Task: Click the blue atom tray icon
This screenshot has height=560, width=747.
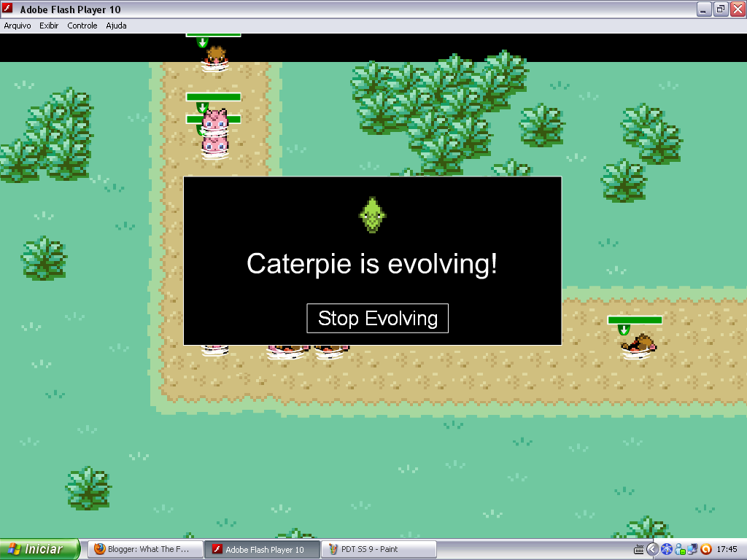Action: click(667, 550)
